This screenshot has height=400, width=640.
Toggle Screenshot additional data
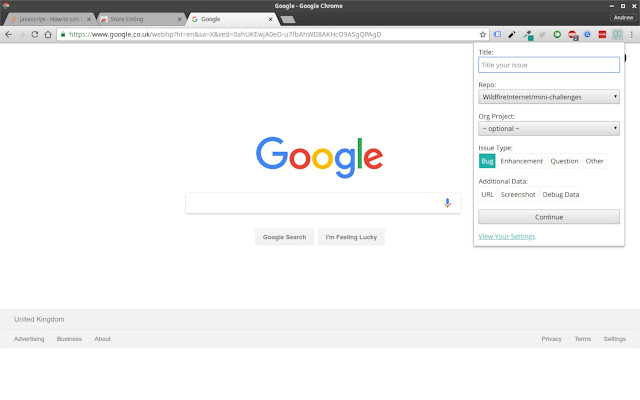(518, 195)
